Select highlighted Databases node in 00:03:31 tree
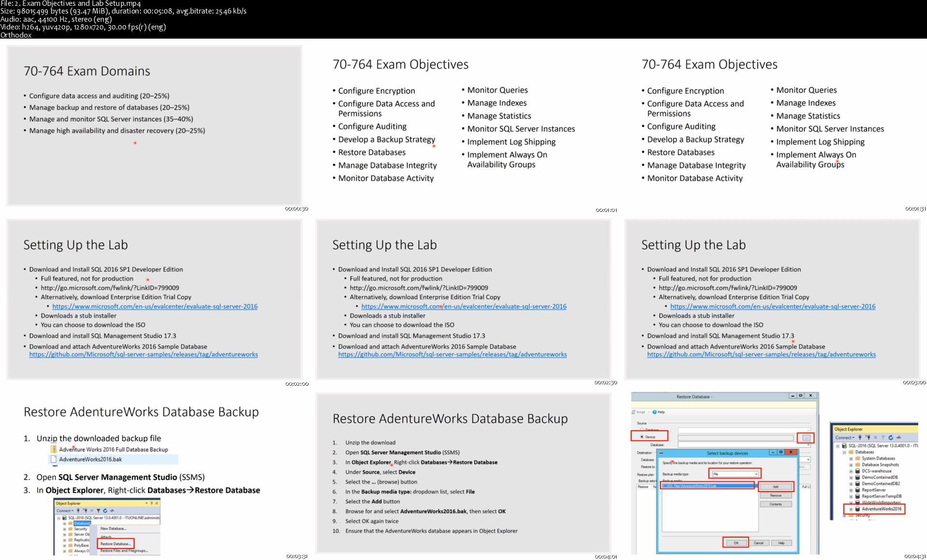The width and height of the screenshot is (927, 560). [82, 523]
